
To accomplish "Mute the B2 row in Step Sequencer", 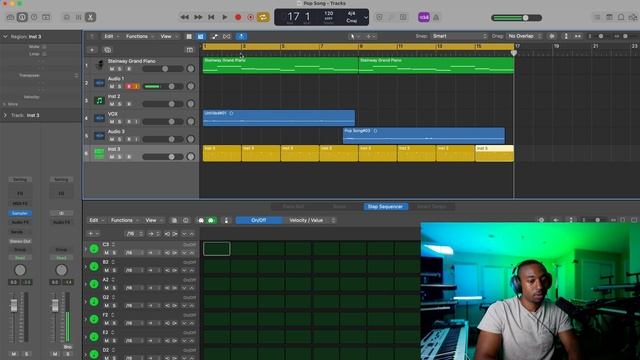I will (107, 270).
